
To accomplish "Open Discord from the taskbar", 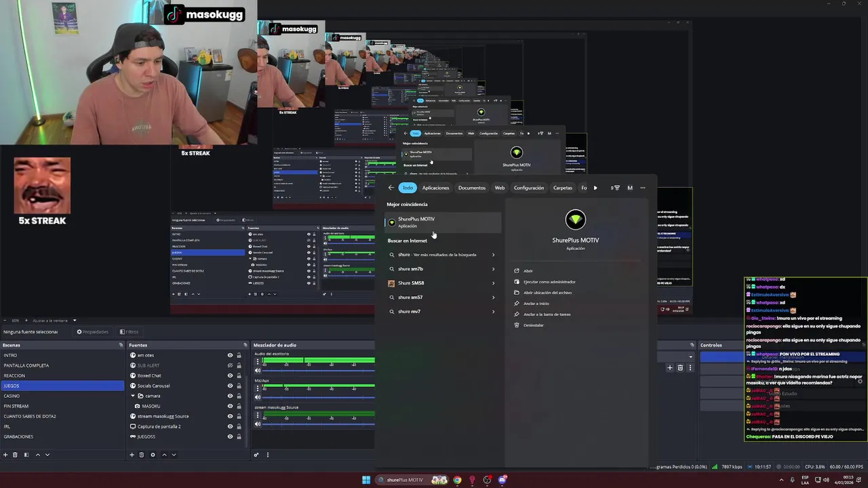I will click(502, 480).
